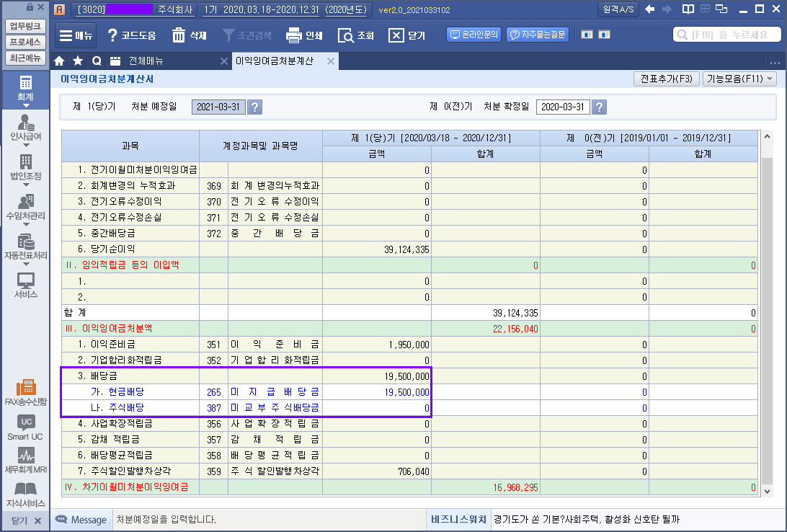Screen dimensions: 787x532
Task: Click the 처분 확정일 date field
Action: 562,107
